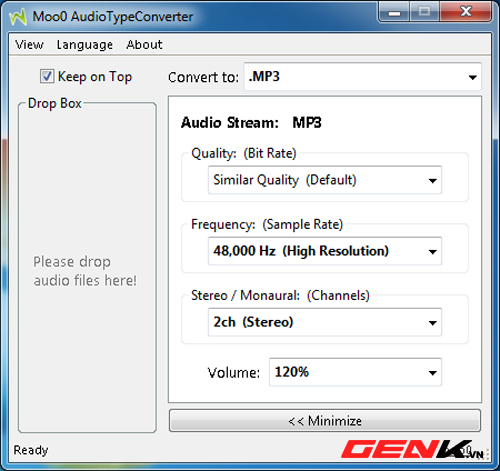This screenshot has height=471, width=500.
Task: Uncheck the Keep on Top checkbox
Action: (x=47, y=76)
